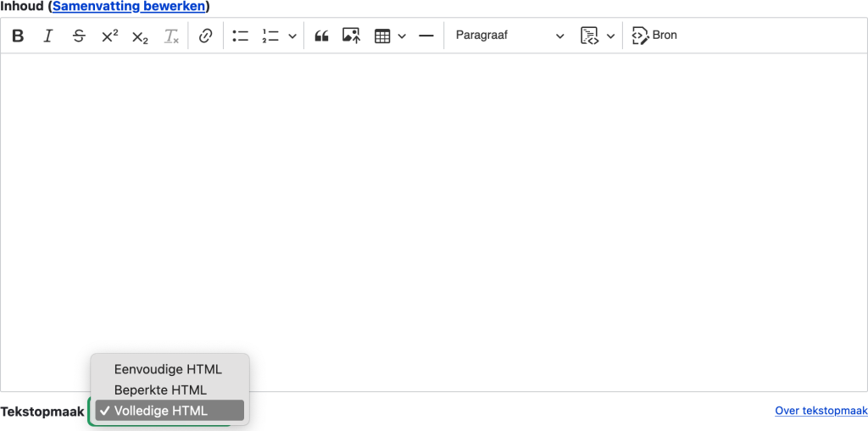Insert a link with the chain icon
This screenshot has height=431, width=868.
pyautogui.click(x=205, y=36)
